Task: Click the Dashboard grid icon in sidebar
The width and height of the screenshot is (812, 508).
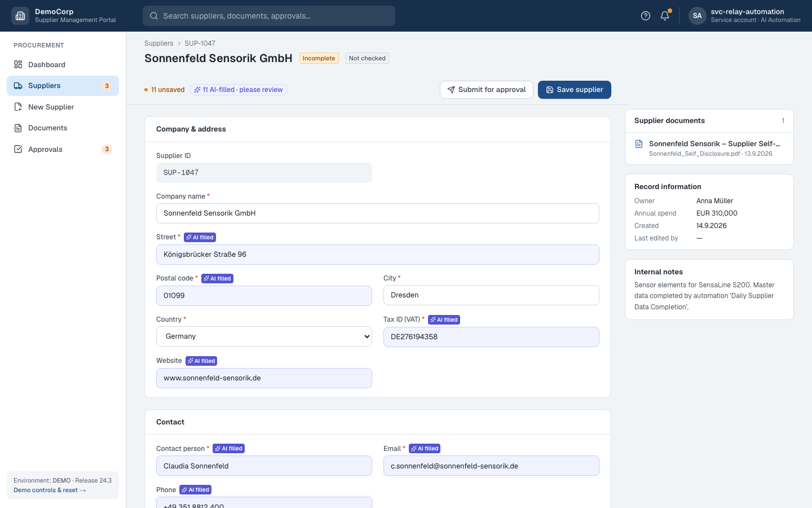Action: point(18,64)
